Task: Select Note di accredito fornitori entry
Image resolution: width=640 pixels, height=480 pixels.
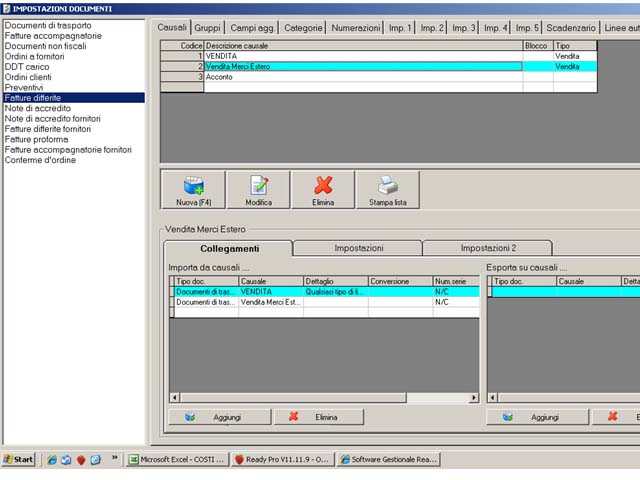Action: tap(74, 118)
